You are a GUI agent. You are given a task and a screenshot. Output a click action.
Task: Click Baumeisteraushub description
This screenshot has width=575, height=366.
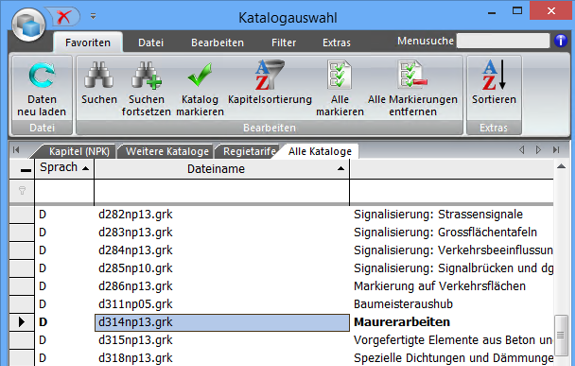tap(403, 304)
